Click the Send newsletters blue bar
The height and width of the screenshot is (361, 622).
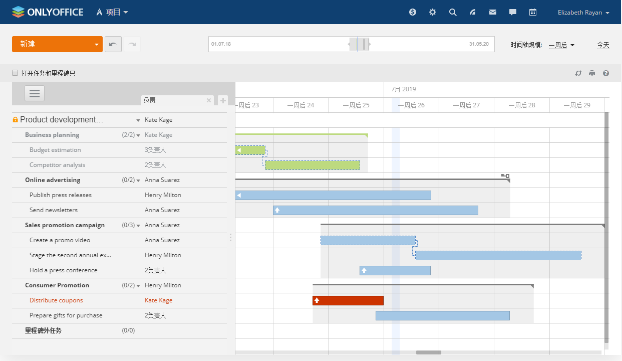pos(376,210)
